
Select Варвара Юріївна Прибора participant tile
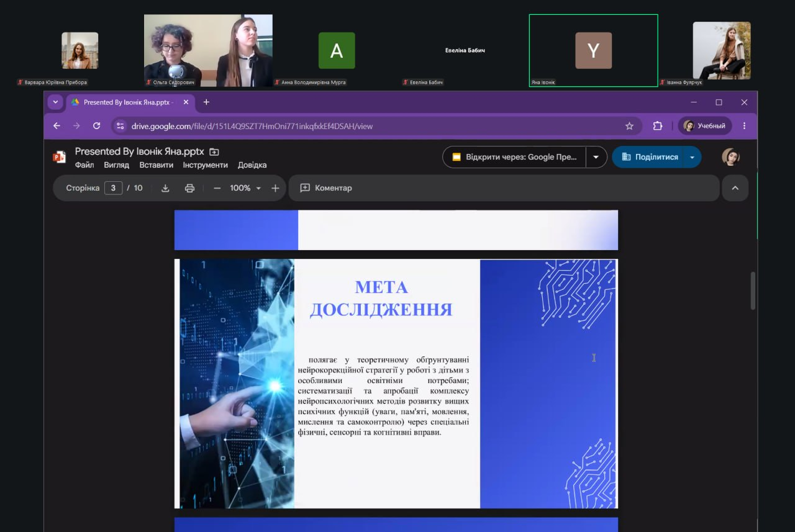(x=79, y=51)
